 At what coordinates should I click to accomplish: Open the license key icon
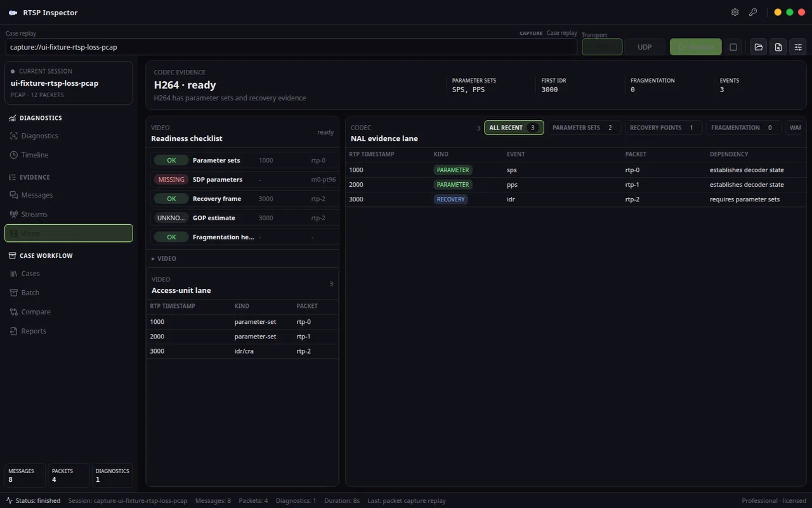coord(753,12)
